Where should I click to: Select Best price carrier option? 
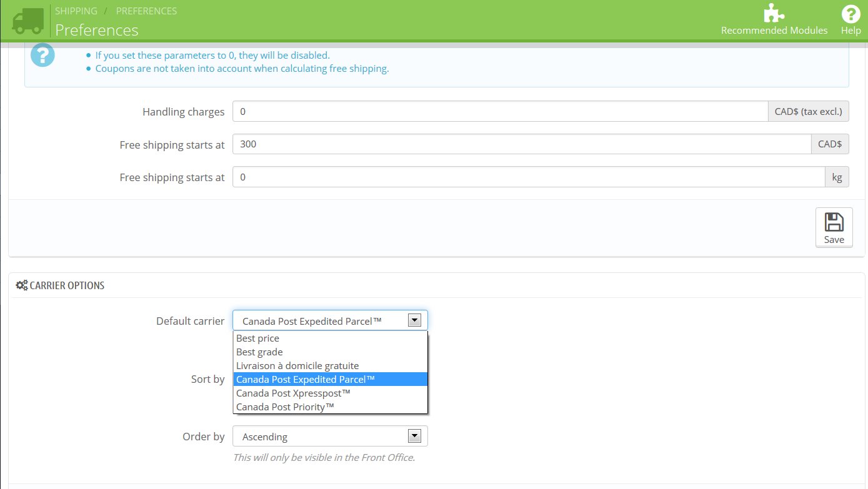(x=331, y=338)
